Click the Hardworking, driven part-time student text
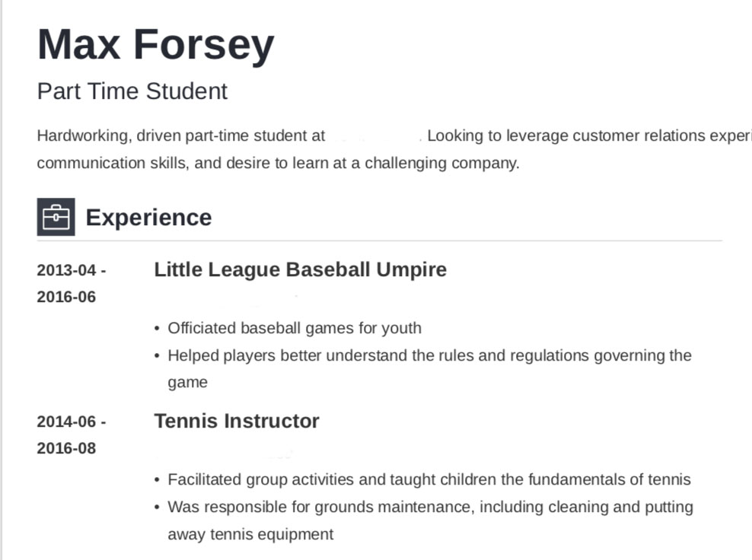The image size is (752, 560). point(181,136)
